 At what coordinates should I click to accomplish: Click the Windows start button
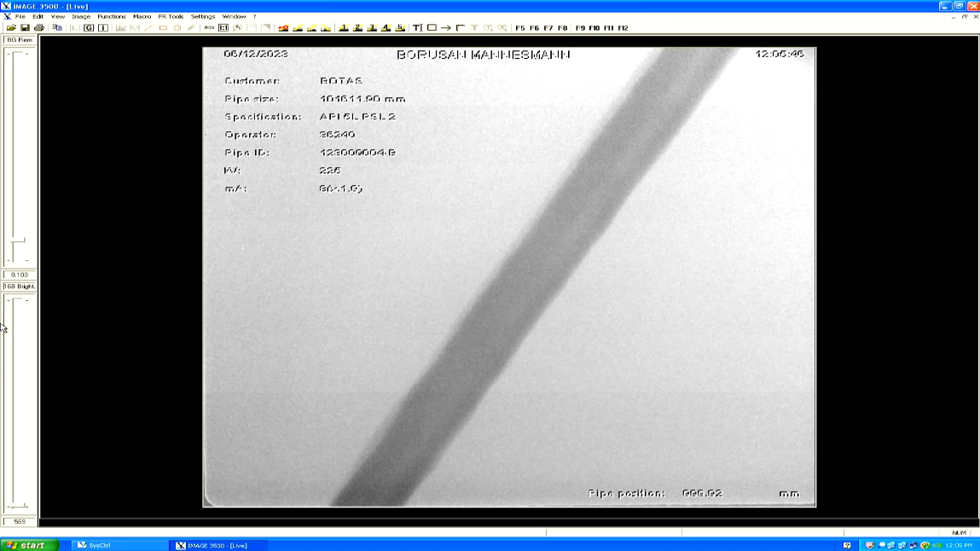pyautogui.click(x=30, y=545)
